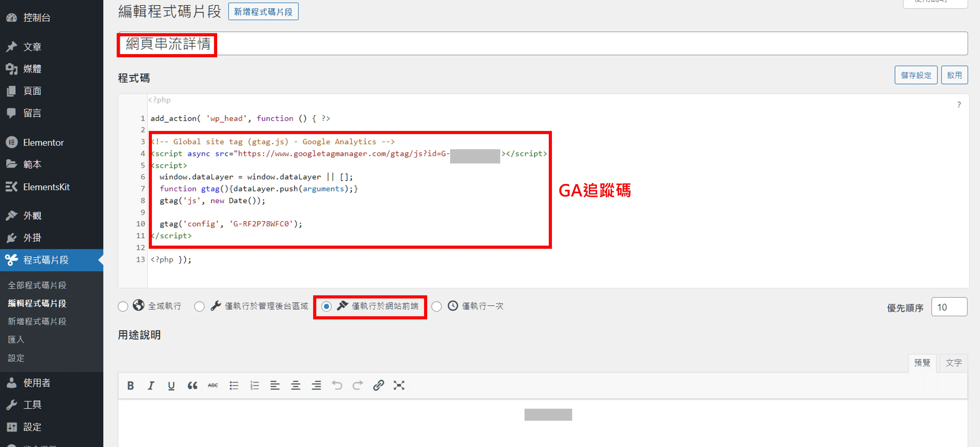This screenshot has width=980, height=447.
Task: Apply italic formatting in description editor
Action: pos(151,385)
